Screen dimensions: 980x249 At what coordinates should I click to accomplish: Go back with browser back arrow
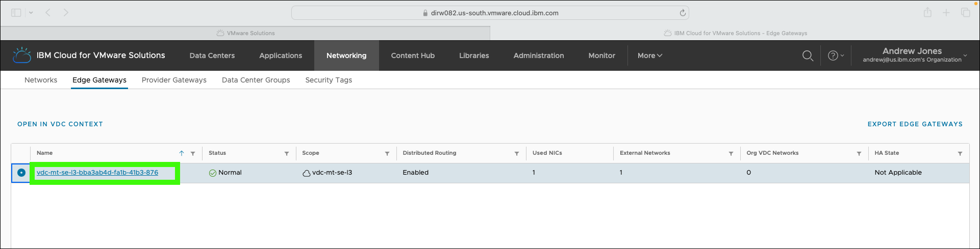coord(48,13)
